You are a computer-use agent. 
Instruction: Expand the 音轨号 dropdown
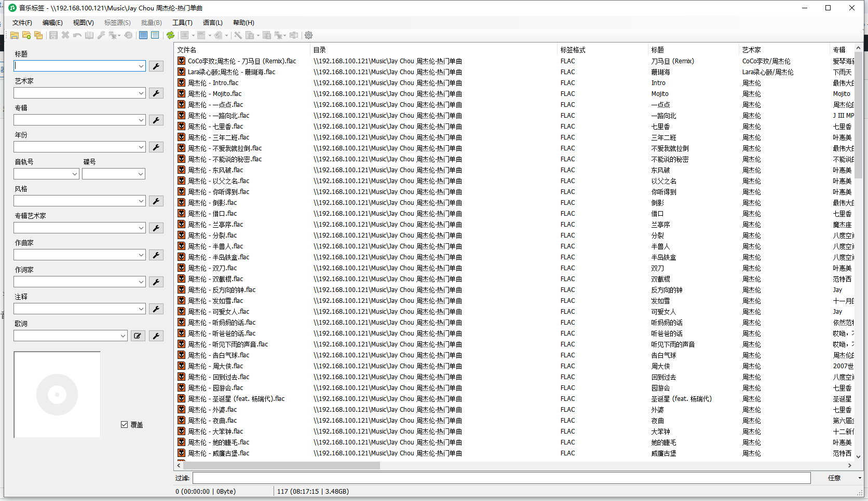click(75, 174)
